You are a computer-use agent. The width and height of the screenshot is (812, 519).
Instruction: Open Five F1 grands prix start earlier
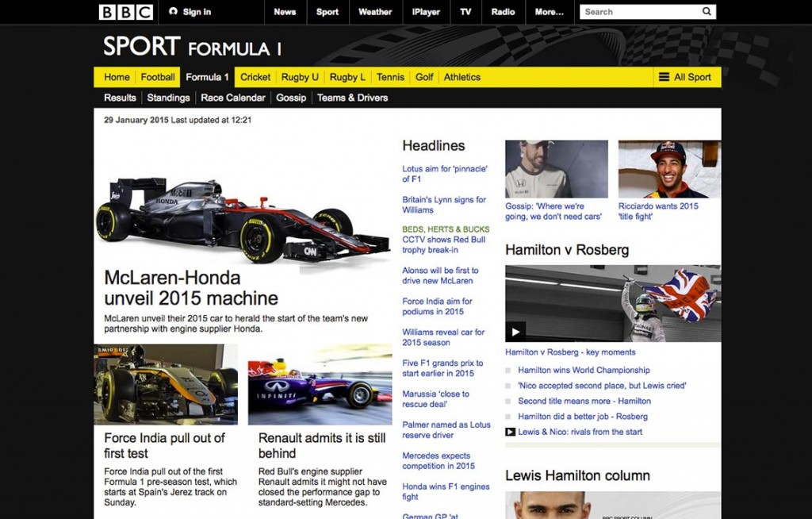[x=442, y=368]
